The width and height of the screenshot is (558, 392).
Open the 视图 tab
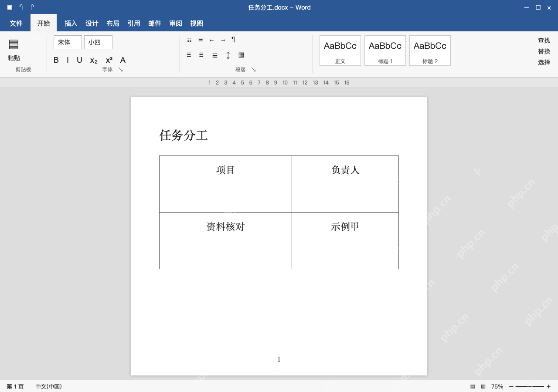click(197, 24)
